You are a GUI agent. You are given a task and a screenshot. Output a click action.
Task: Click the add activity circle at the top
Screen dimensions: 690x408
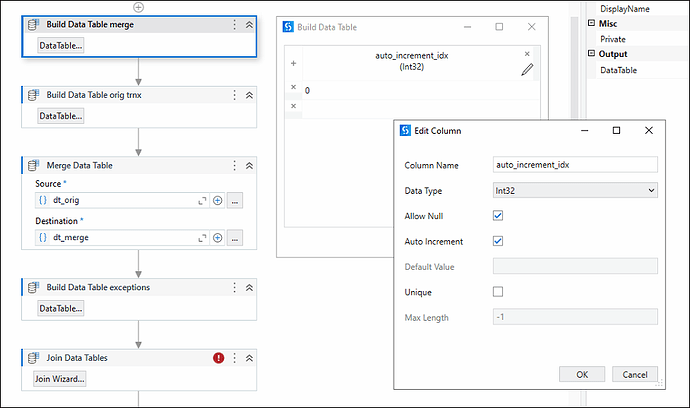(138, 7)
